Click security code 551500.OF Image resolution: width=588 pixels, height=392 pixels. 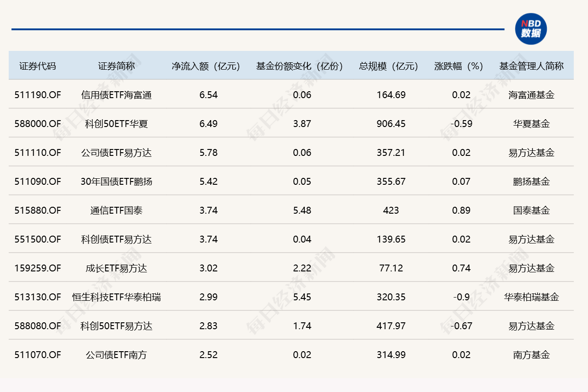click(x=38, y=239)
